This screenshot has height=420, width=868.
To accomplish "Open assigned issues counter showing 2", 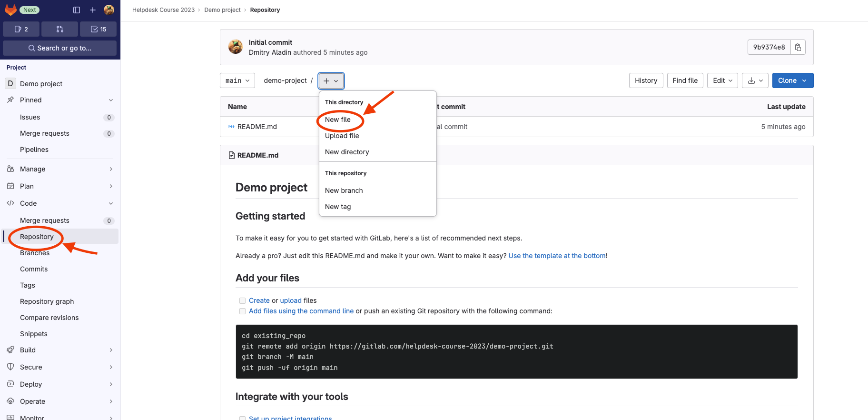I will 21,29.
